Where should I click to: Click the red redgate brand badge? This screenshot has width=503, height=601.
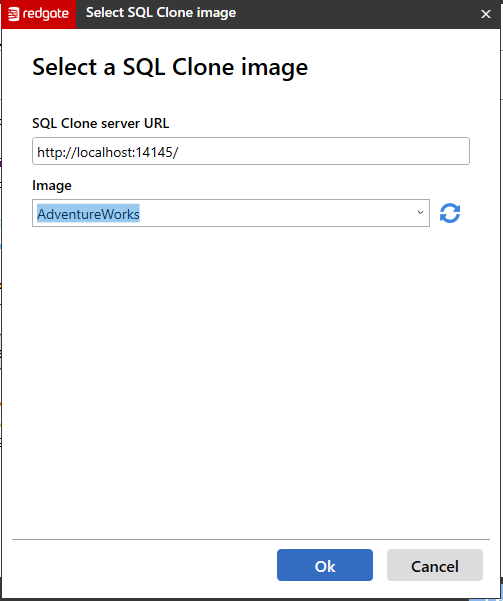tap(38, 14)
